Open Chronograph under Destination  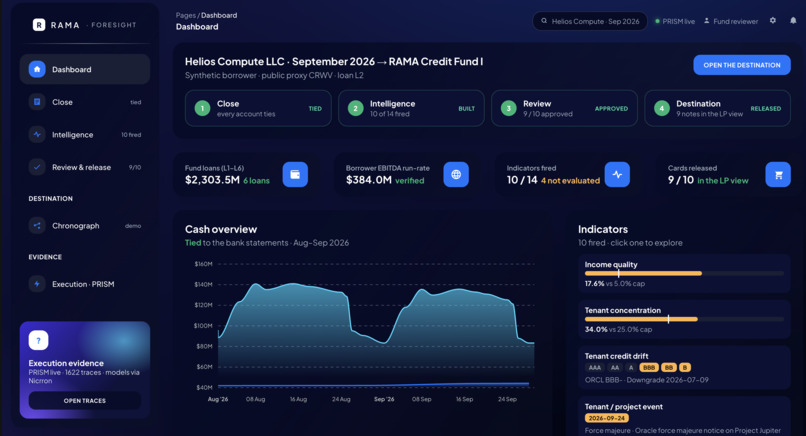click(x=85, y=226)
